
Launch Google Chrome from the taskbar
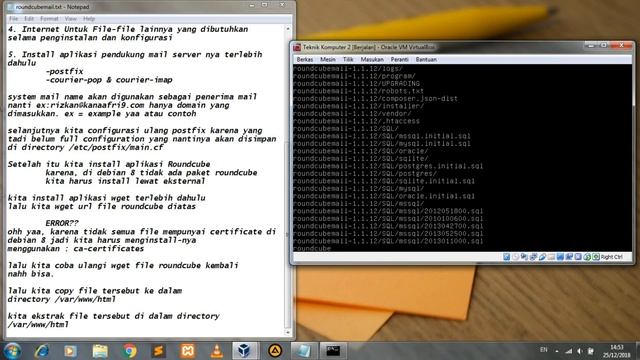pos(129,351)
